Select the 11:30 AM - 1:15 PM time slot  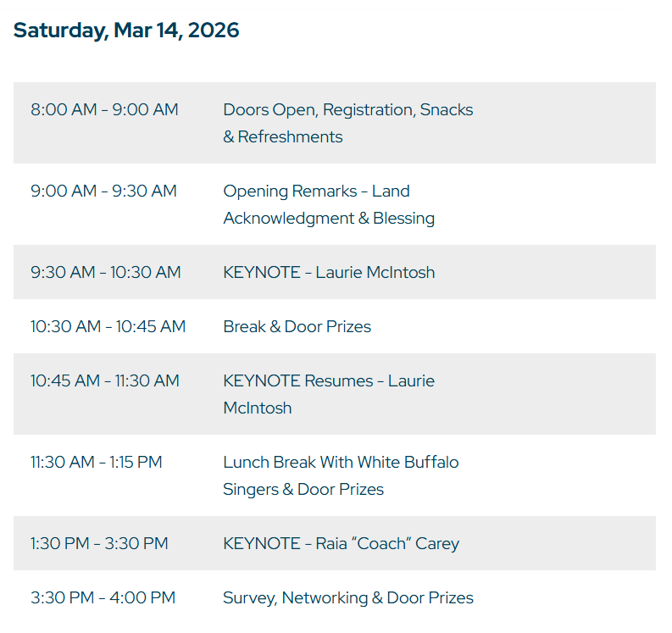[x=97, y=463]
